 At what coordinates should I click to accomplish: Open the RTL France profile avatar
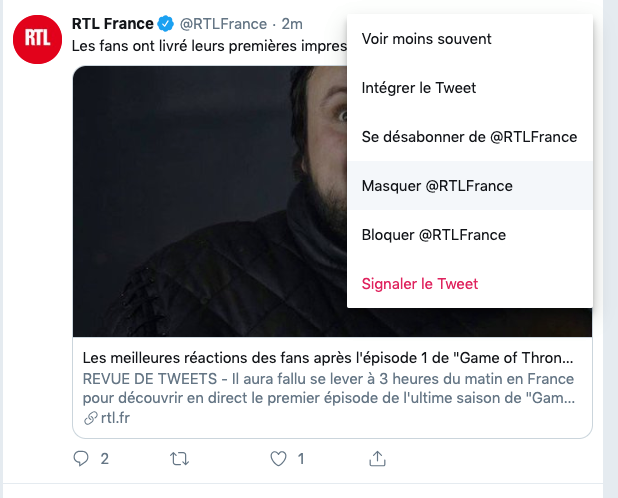[x=37, y=39]
